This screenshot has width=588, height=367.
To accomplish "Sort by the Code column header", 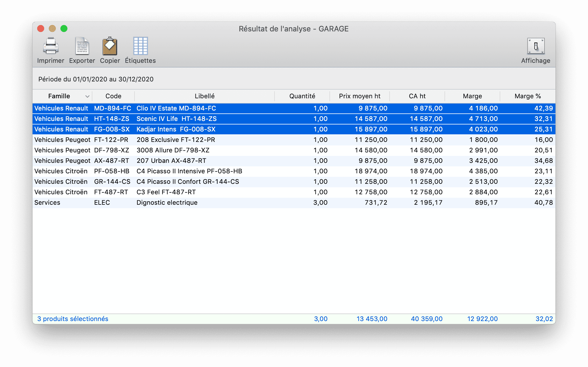I will pos(113,96).
